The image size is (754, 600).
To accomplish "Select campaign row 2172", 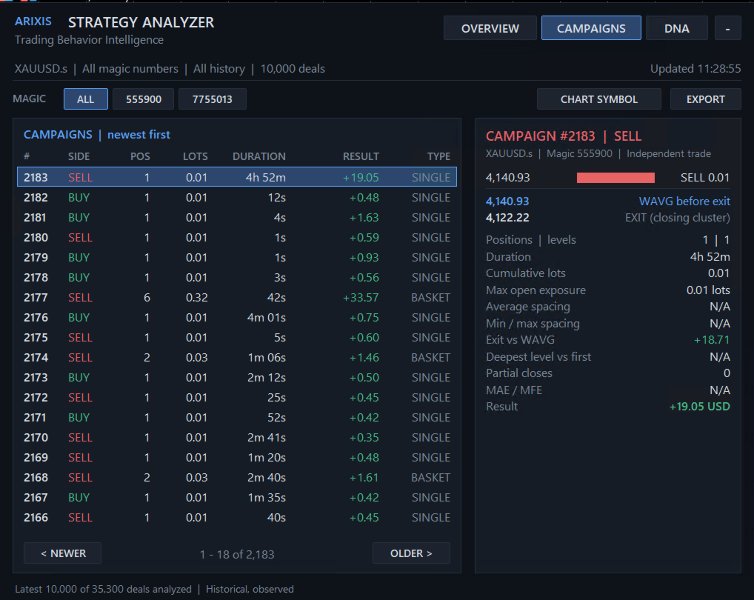I will point(237,398).
